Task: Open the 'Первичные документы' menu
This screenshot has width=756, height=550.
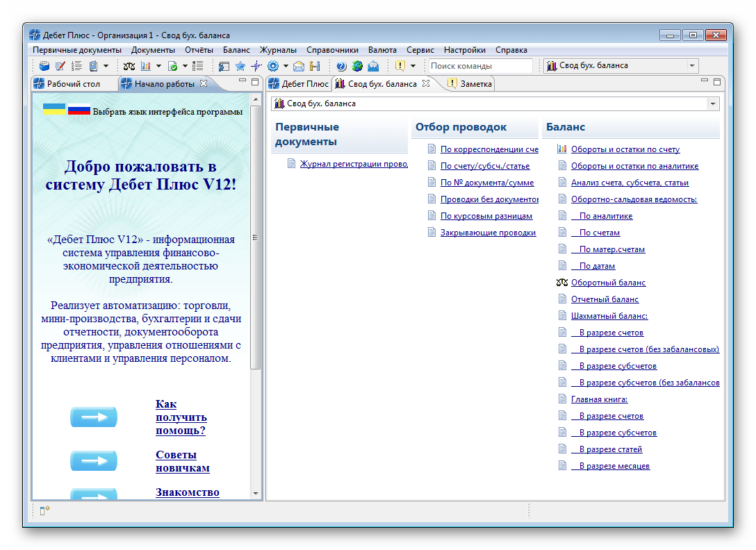Action: pyautogui.click(x=77, y=50)
